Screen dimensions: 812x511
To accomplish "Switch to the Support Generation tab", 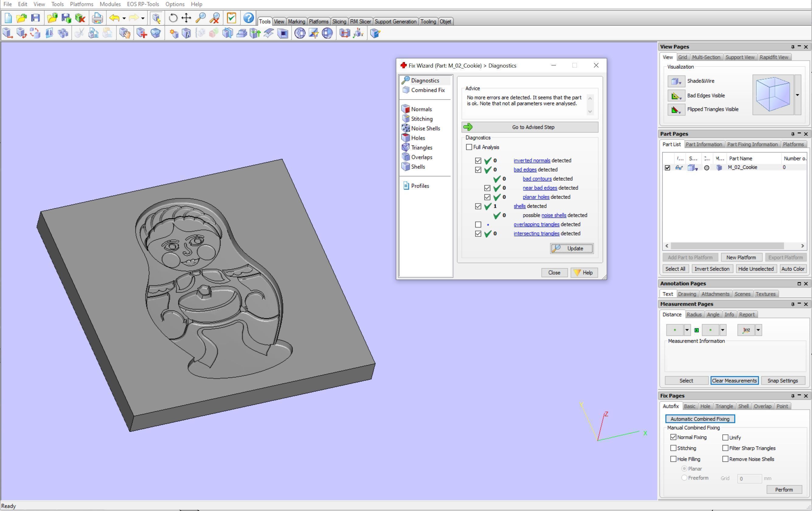I will pyautogui.click(x=395, y=21).
